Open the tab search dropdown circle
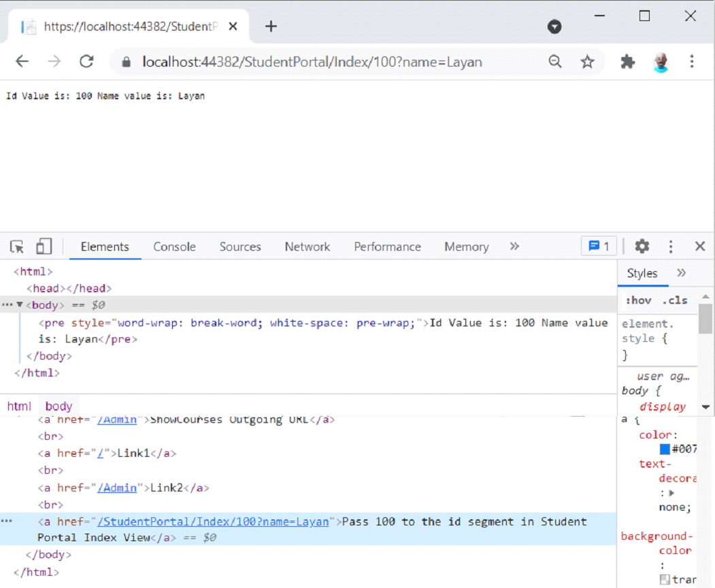The image size is (715, 588). (x=554, y=27)
